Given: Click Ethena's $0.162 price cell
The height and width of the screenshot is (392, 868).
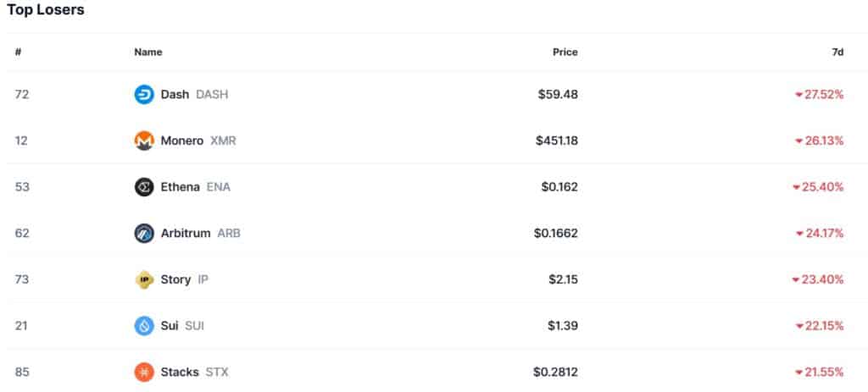Looking at the screenshot, I should click(559, 187).
